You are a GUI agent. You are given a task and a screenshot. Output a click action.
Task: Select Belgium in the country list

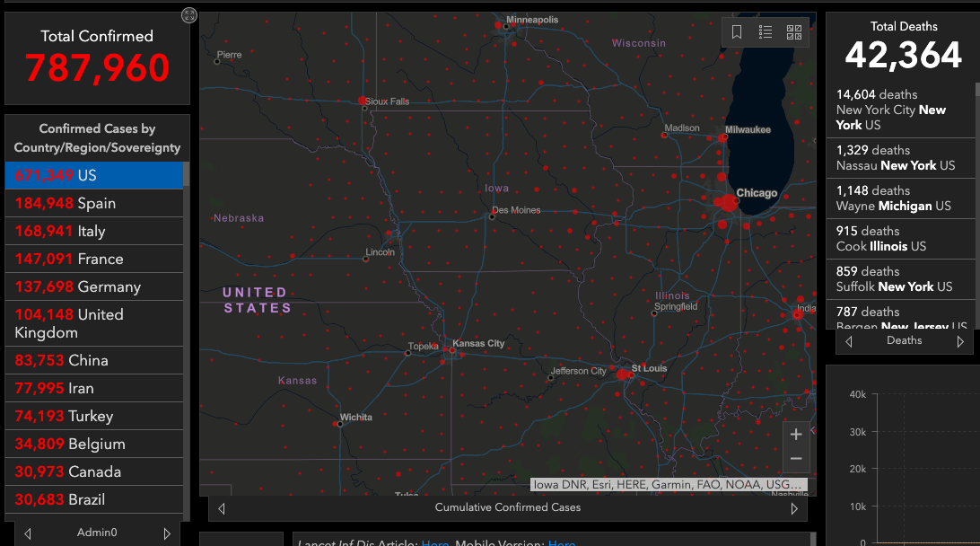point(93,444)
